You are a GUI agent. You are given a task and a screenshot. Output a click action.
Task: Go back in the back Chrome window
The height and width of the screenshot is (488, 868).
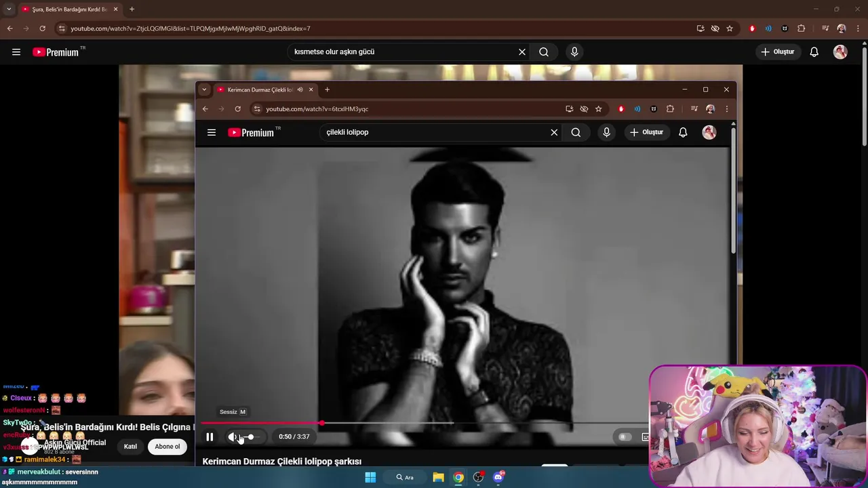pyautogui.click(x=9, y=28)
